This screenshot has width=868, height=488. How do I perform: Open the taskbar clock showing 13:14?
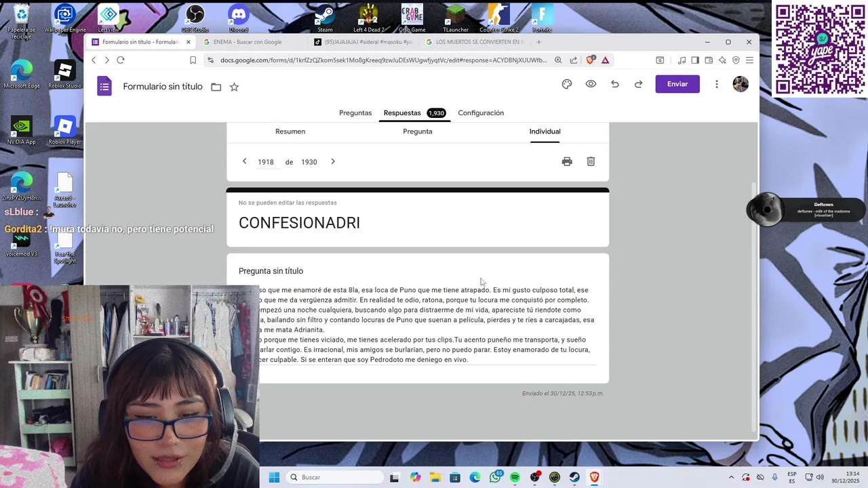[846, 477]
